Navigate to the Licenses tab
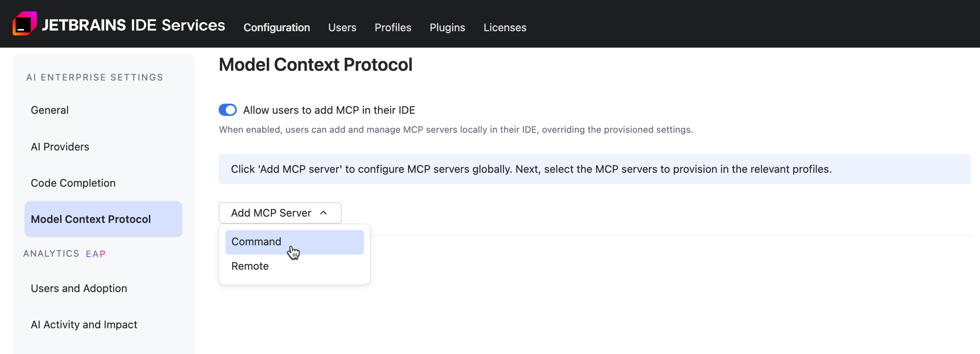980x354 pixels. point(505,27)
